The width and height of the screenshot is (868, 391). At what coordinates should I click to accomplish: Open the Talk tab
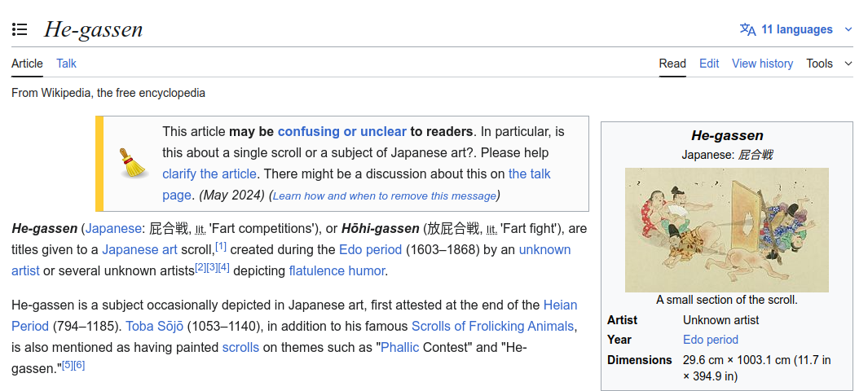67,64
